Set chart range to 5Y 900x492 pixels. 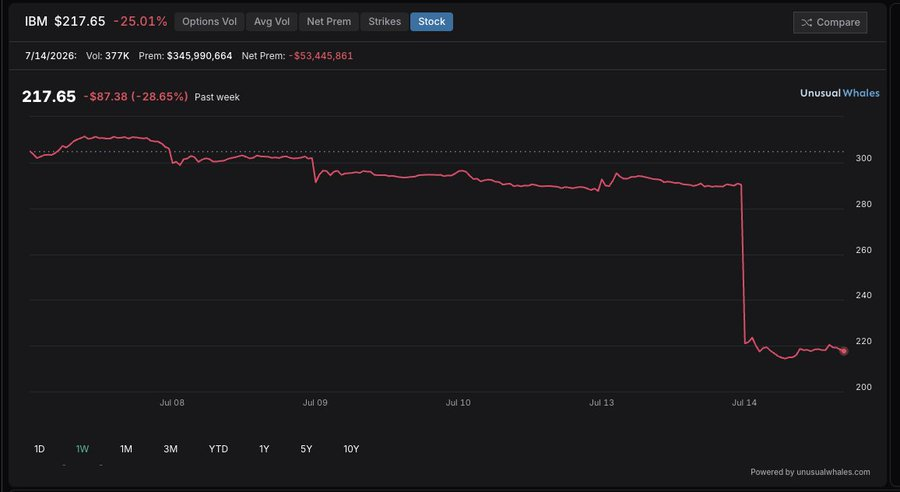(x=307, y=449)
